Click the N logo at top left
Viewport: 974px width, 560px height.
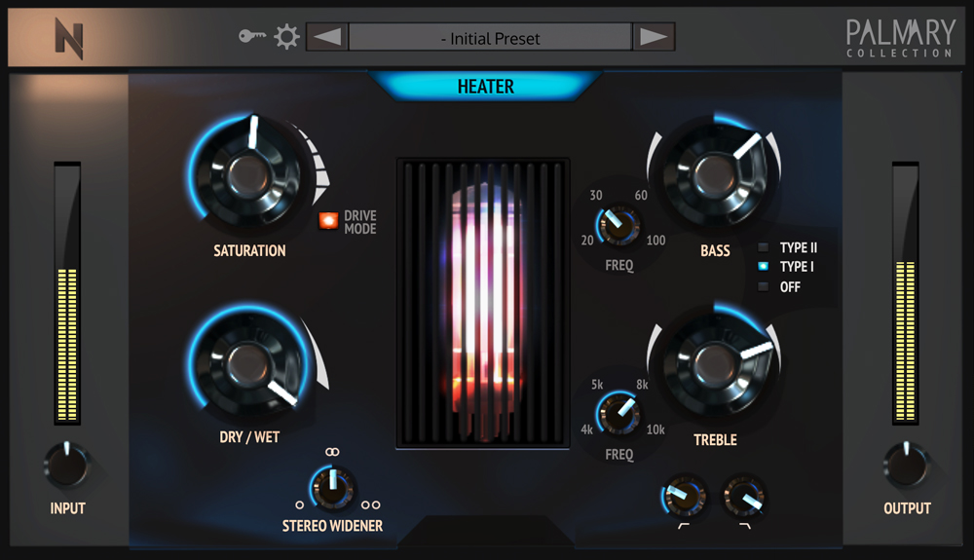[69, 39]
